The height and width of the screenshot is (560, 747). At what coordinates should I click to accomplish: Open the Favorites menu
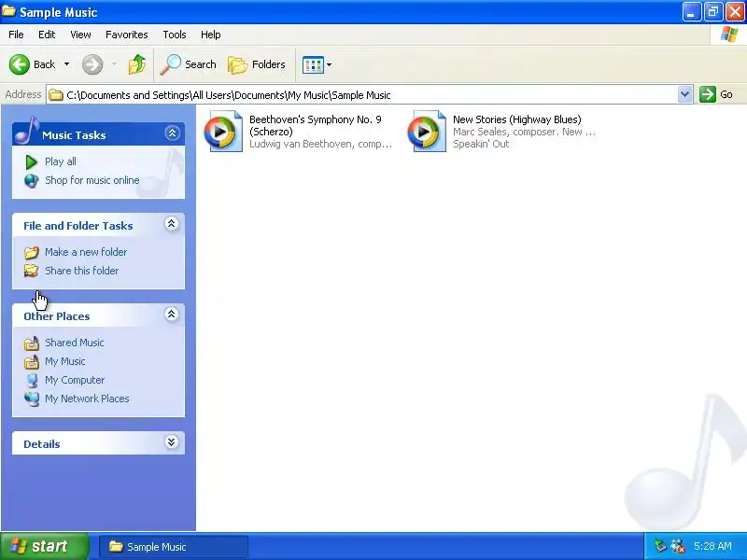127,35
